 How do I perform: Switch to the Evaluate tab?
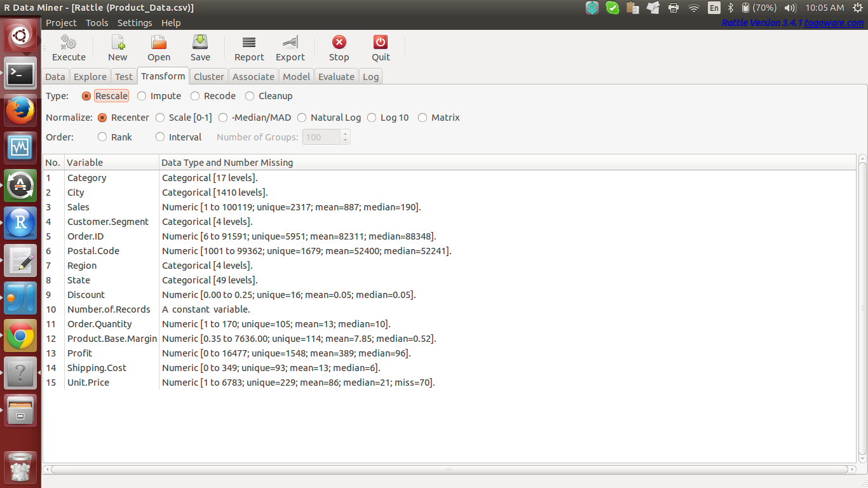click(336, 77)
